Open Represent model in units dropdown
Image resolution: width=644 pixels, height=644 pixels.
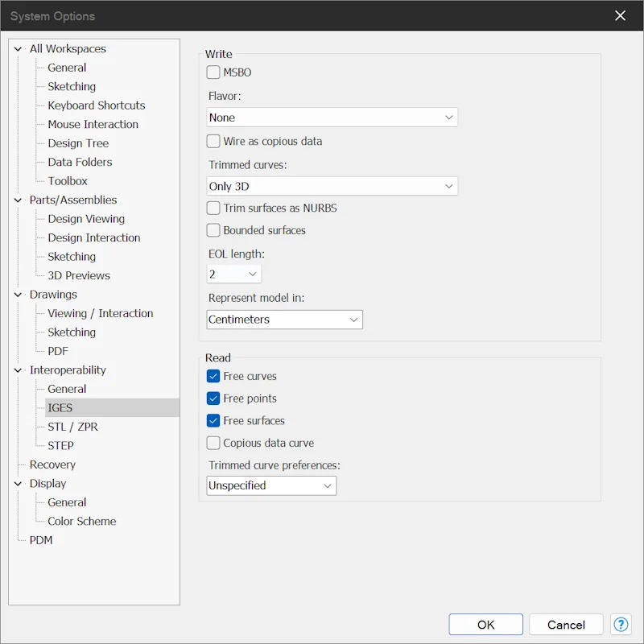click(285, 320)
